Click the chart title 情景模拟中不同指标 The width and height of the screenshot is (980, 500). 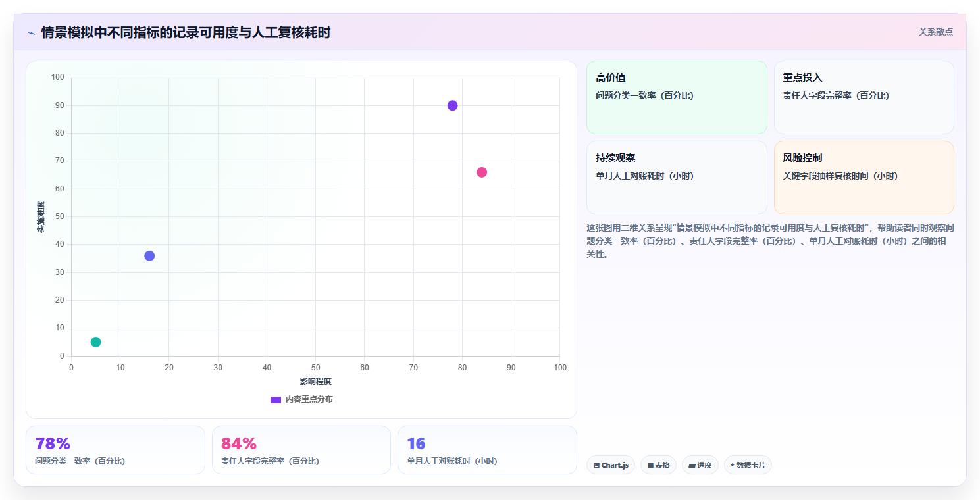click(x=186, y=32)
